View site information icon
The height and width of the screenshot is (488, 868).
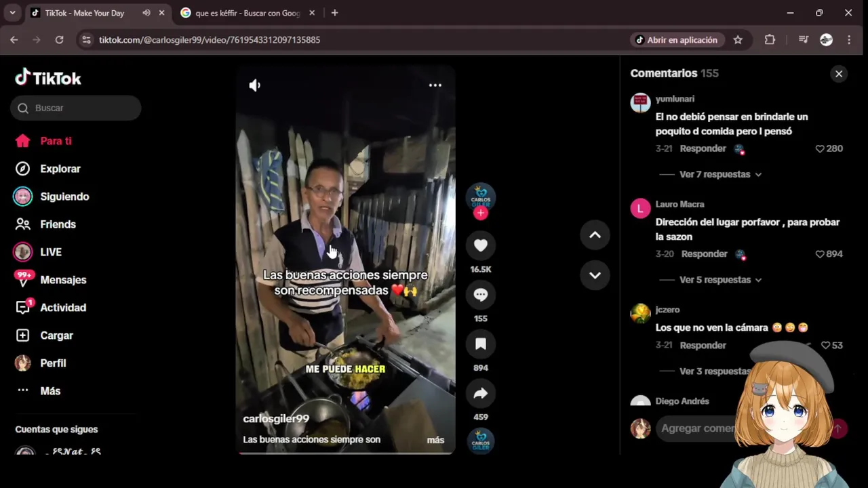point(86,40)
